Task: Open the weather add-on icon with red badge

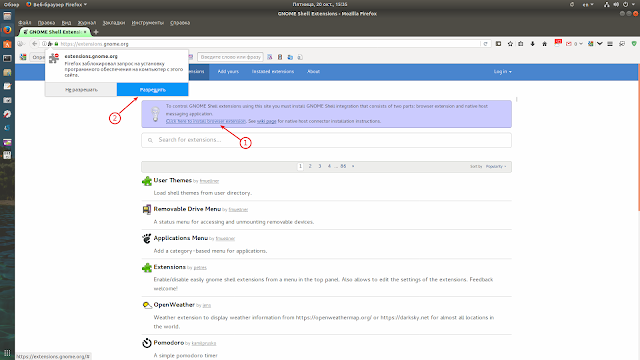Action: [x=558, y=43]
